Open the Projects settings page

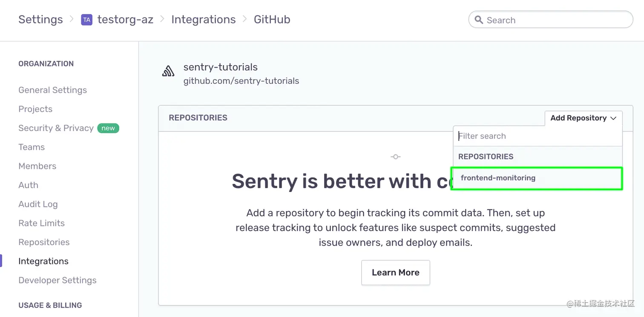click(x=35, y=109)
